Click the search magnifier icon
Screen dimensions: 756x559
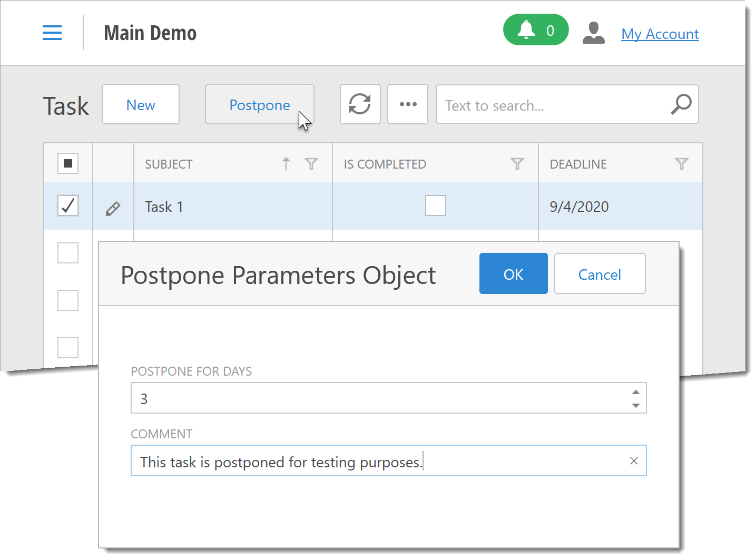point(681,104)
